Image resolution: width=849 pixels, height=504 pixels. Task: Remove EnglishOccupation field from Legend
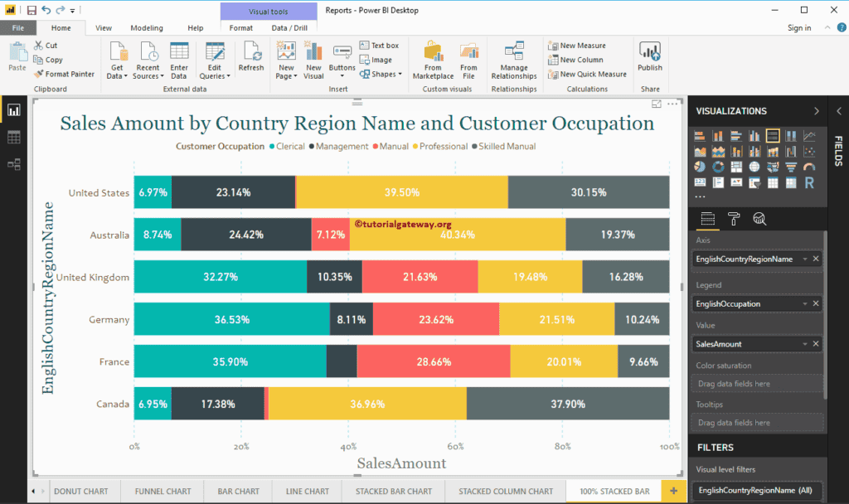click(816, 303)
